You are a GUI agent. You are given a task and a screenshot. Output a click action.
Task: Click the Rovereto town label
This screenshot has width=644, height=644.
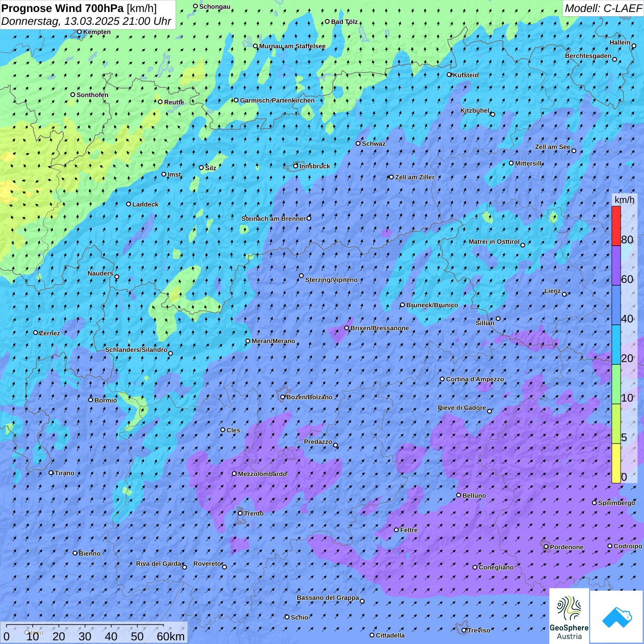point(207,563)
